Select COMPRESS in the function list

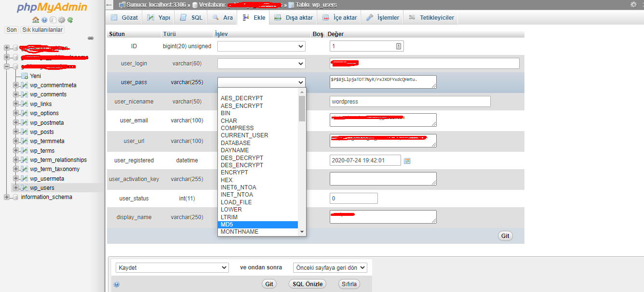coord(258,128)
